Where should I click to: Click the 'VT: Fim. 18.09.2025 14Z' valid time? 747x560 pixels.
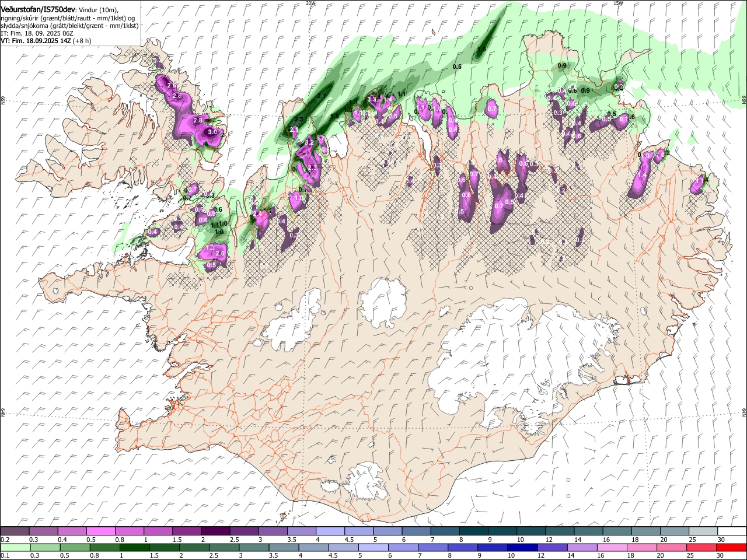[35, 41]
